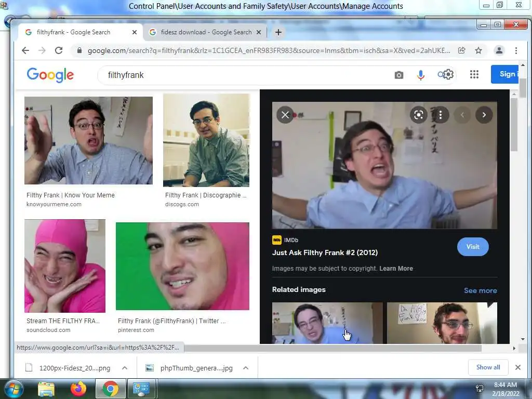
Task: Click the IMDb logo icon
Action: (x=277, y=240)
